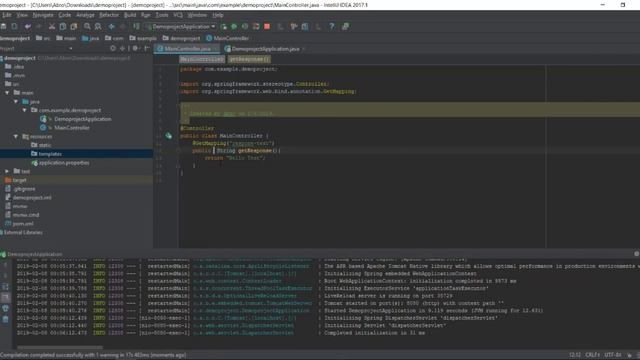The image size is (640, 360).
Task: Open the View menu
Action: pos(22,15)
